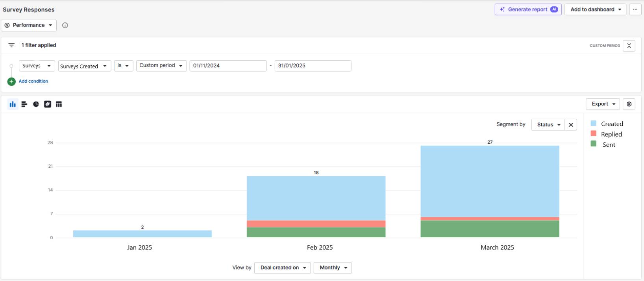
Task: Select the vertical bar chart view icon
Action: click(x=13, y=104)
